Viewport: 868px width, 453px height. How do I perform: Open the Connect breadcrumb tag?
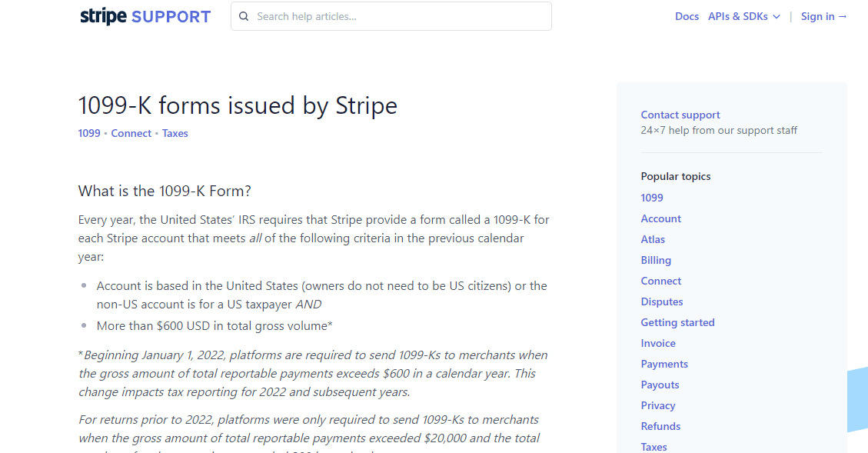click(131, 133)
